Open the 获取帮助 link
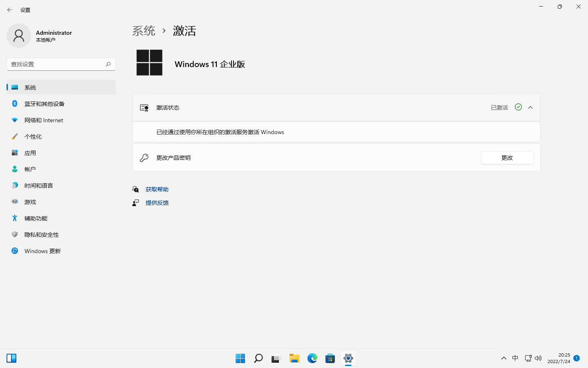This screenshot has width=588, height=368. (x=157, y=189)
